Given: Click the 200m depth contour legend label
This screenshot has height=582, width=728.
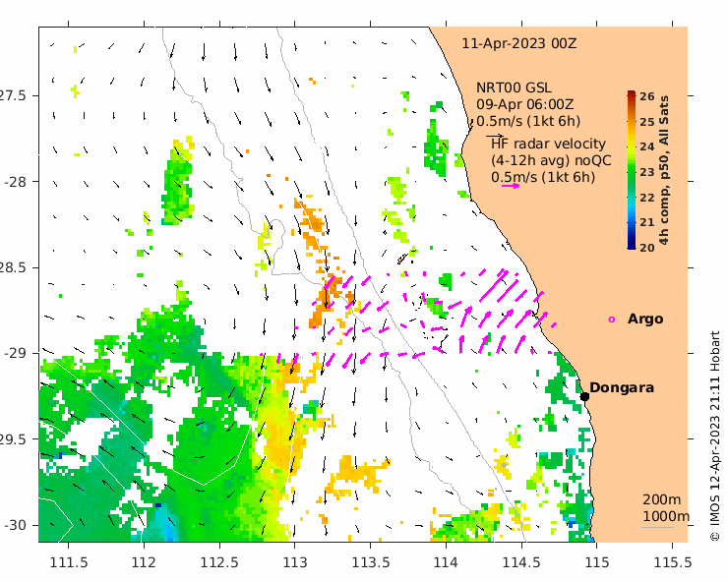Looking at the screenshot, I should point(662,499).
